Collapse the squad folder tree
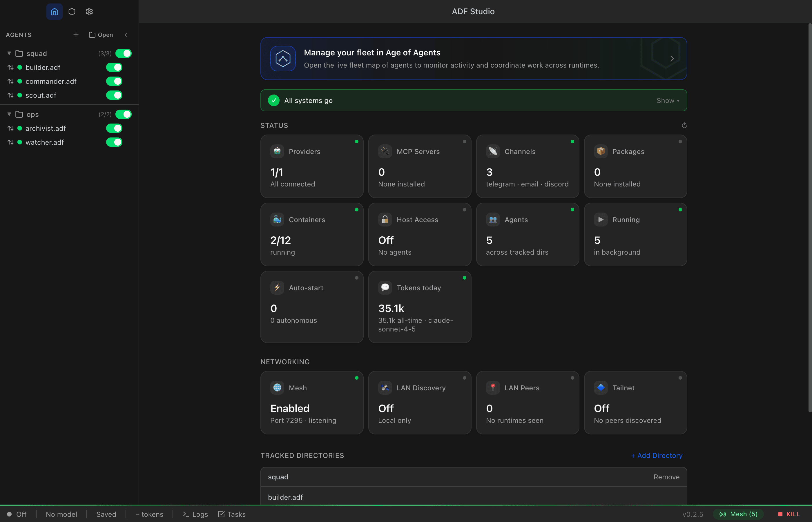Screen dimensions: 812x522 coord(9,53)
